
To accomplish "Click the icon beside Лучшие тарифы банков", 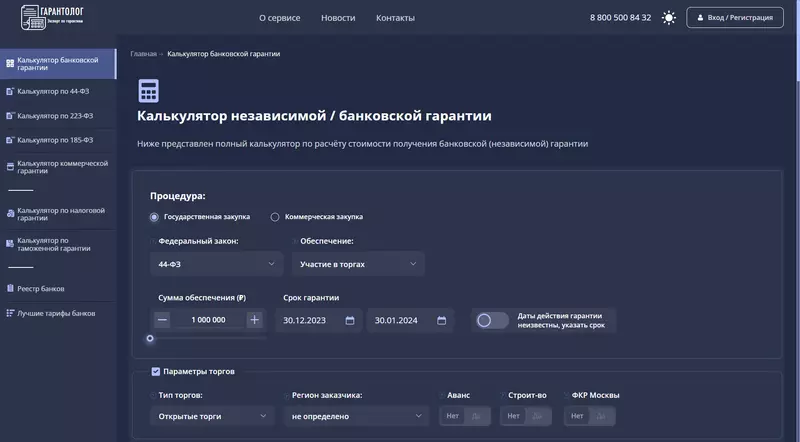I will pos(10,313).
